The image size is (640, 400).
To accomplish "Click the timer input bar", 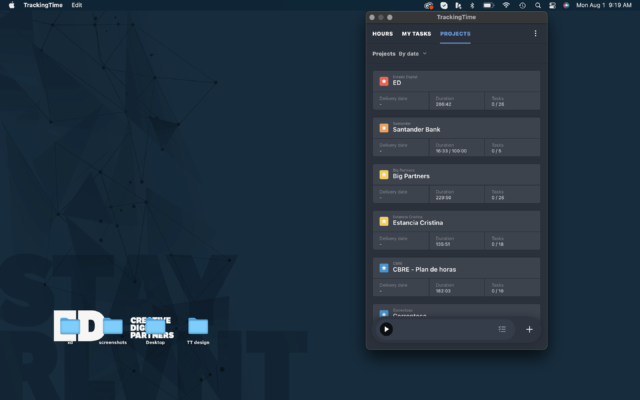I will [443, 329].
